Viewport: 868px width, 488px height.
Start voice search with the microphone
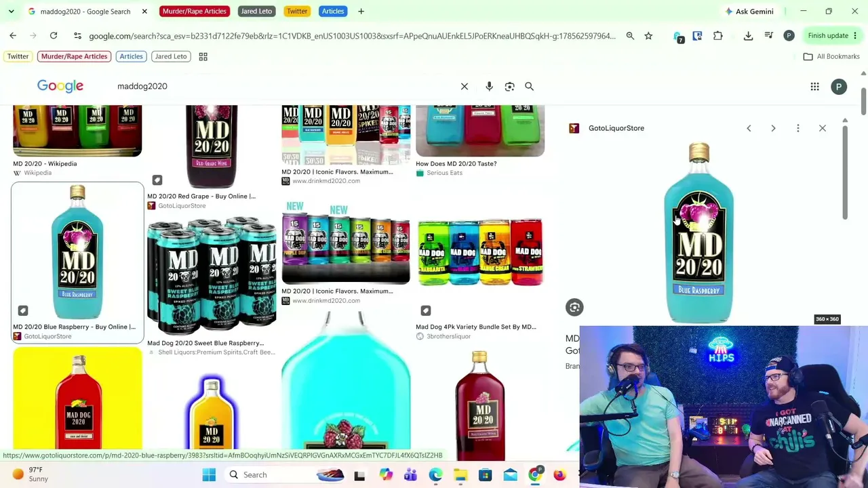489,86
